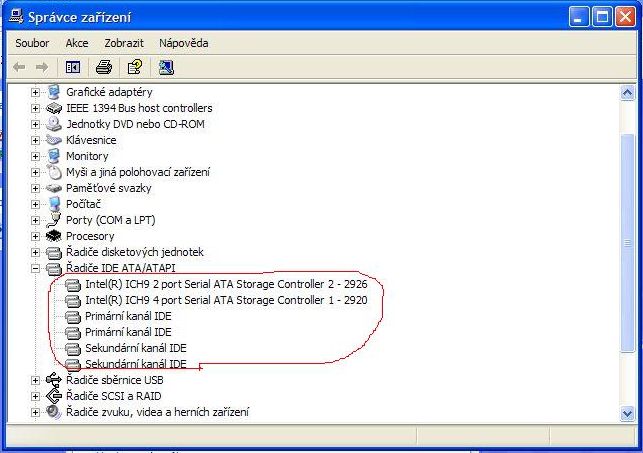This screenshot has height=453, width=643.
Task: Expand the Procesory node
Action: coord(35,236)
